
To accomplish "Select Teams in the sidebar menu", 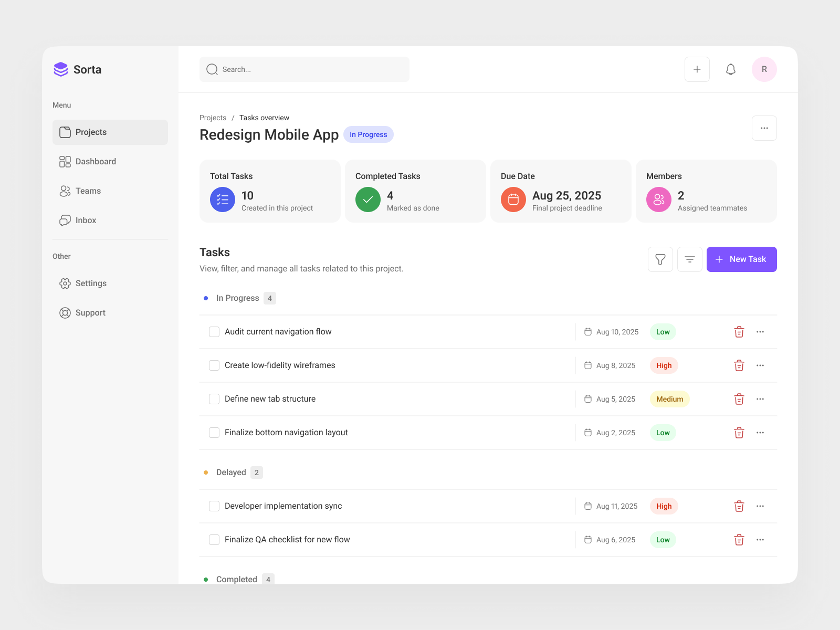I will [88, 191].
